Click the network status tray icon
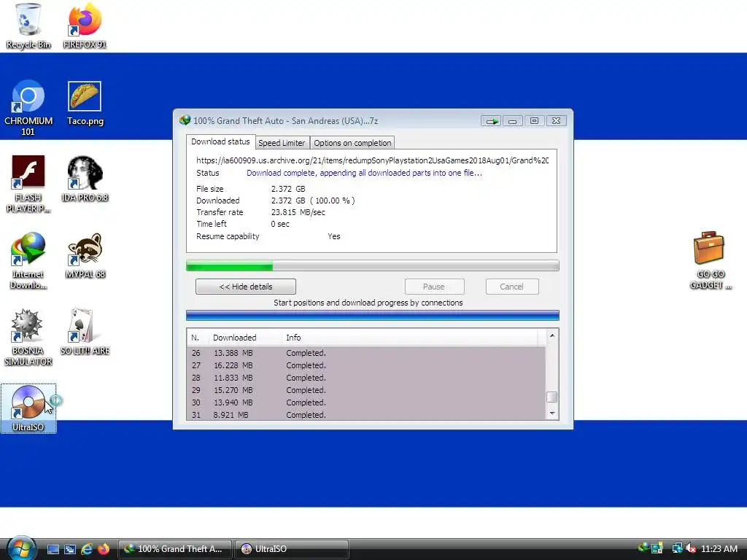This screenshot has width=747, height=560. [677, 548]
